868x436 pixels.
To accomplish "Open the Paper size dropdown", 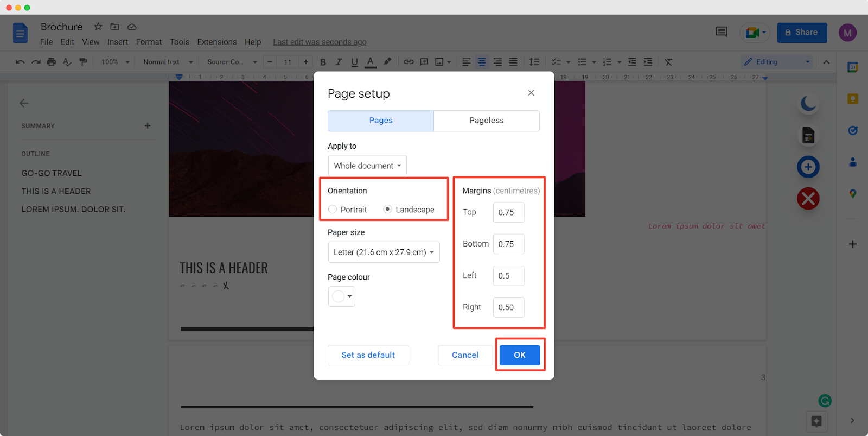I will pos(384,252).
